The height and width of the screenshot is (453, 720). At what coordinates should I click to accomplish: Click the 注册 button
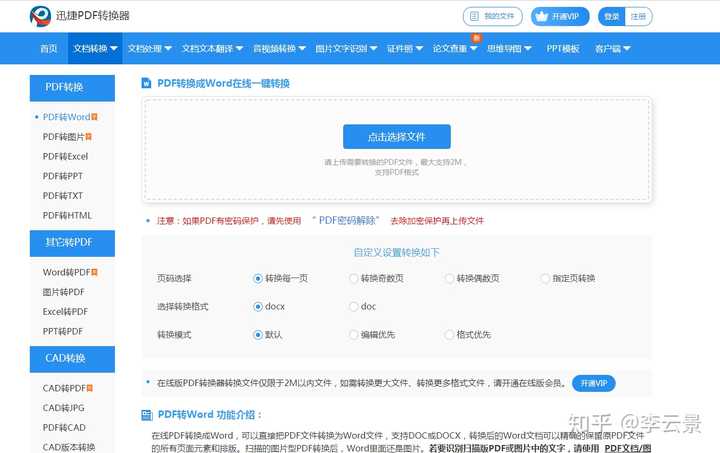(638, 17)
